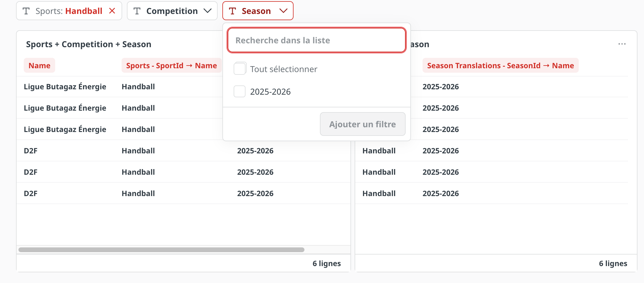The height and width of the screenshot is (283, 644).
Task: Click the text-type icon on Season filter
Action: coord(232,11)
